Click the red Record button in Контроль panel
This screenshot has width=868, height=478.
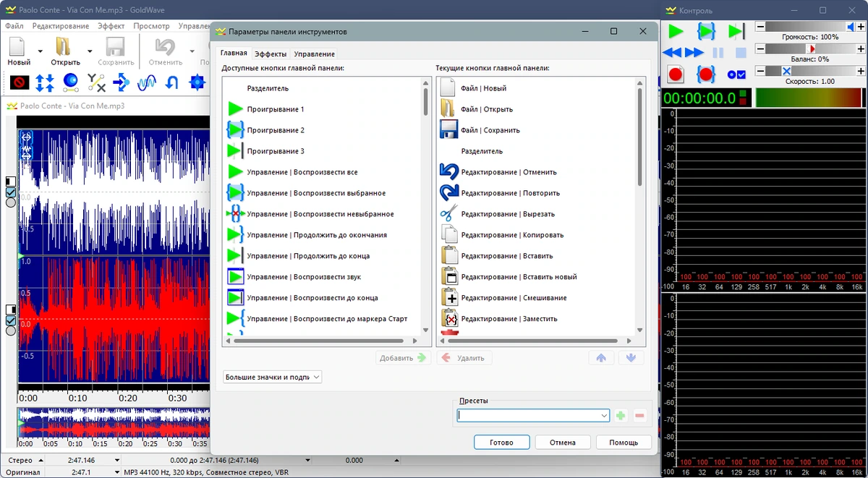676,74
